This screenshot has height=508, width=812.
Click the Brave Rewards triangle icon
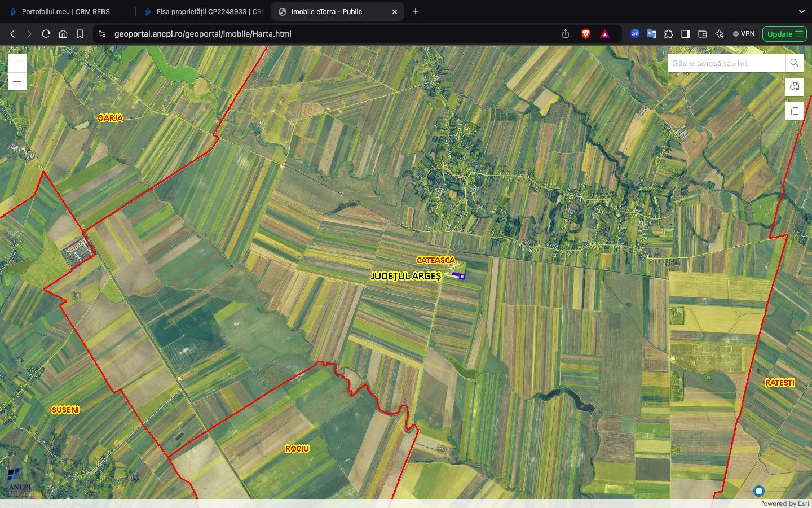click(x=605, y=34)
